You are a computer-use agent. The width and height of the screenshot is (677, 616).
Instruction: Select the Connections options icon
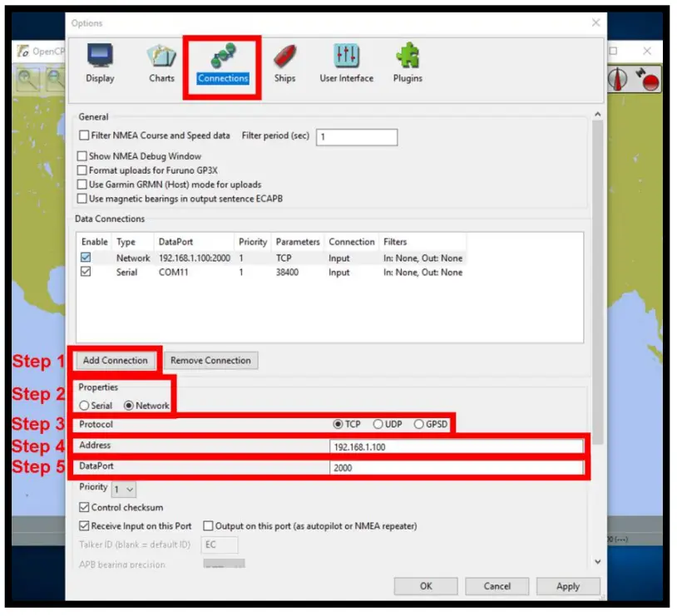(223, 64)
